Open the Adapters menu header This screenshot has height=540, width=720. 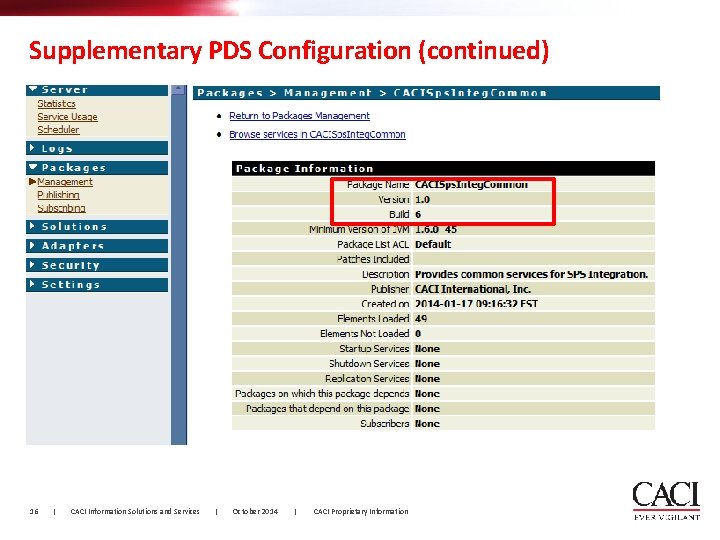[97, 246]
